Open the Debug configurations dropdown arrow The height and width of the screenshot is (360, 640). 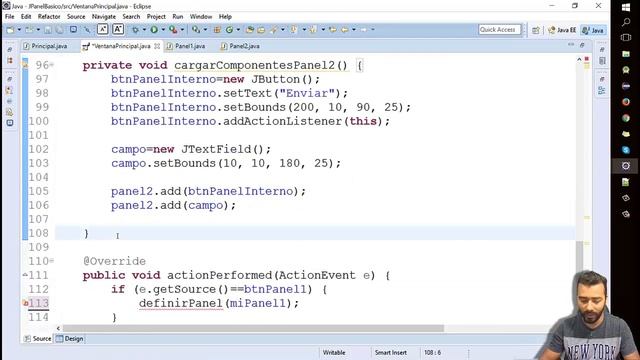click(x=144, y=29)
